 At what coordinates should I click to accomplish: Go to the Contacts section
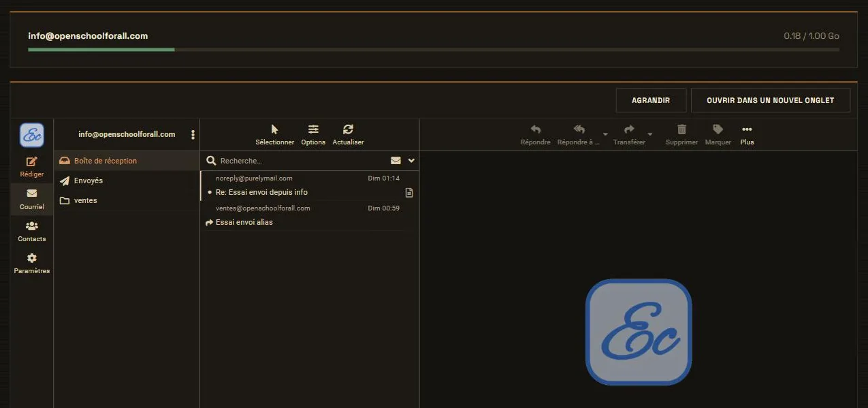tap(31, 232)
